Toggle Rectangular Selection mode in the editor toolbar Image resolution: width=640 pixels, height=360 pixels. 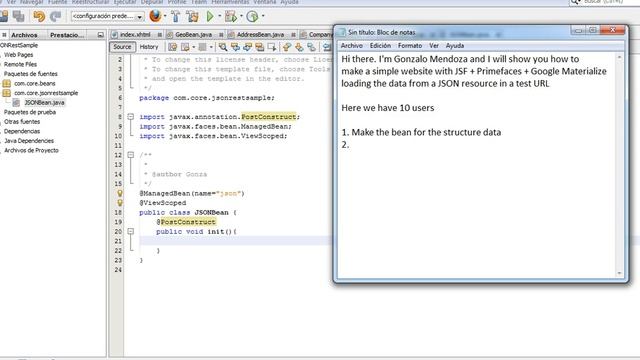tap(271, 47)
